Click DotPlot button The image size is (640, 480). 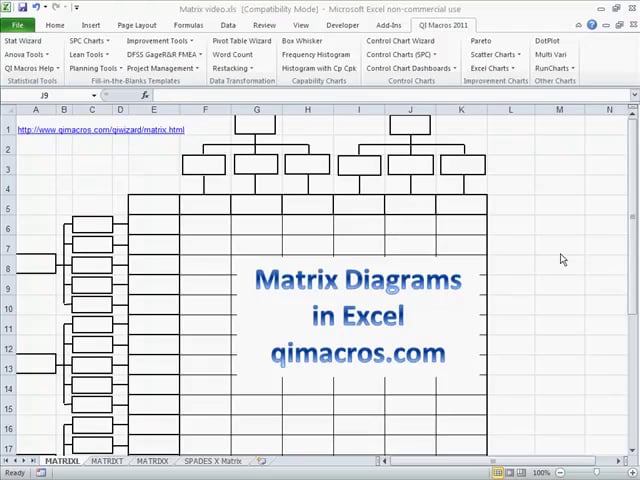click(547, 41)
